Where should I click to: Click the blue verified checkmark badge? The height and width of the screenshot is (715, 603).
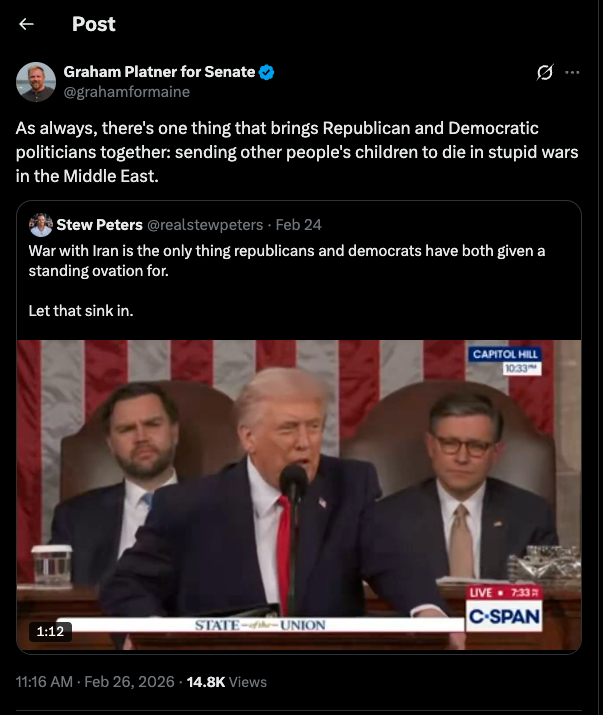[x=266, y=72]
